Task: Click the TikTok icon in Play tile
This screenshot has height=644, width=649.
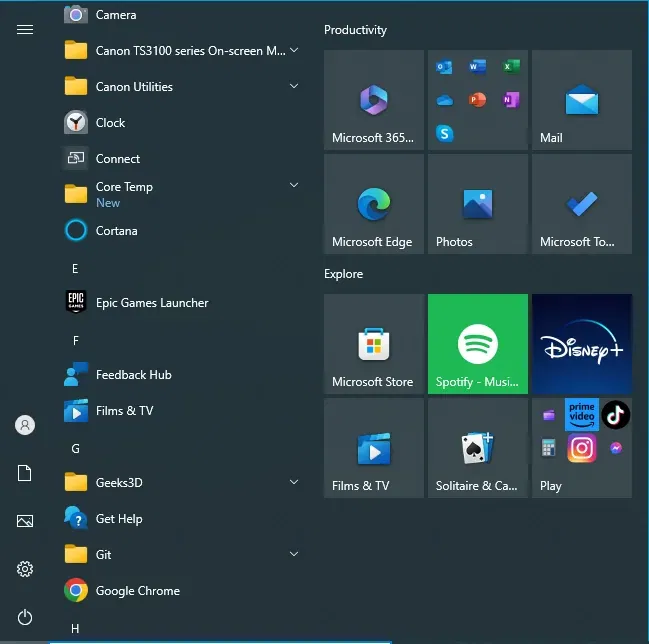Action: click(x=615, y=414)
